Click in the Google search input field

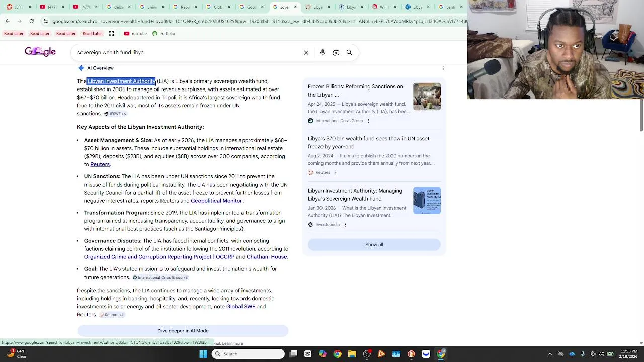coord(186,52)
